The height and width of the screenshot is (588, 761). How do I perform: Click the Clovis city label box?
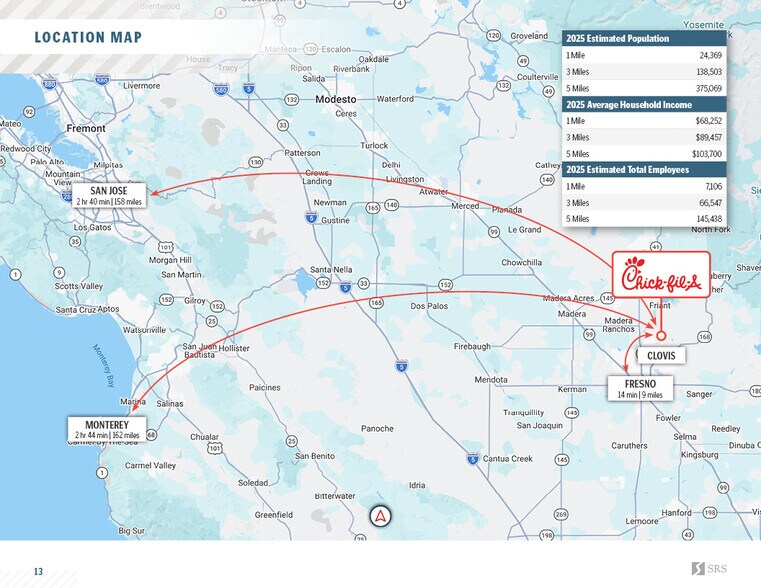point(660,356)
